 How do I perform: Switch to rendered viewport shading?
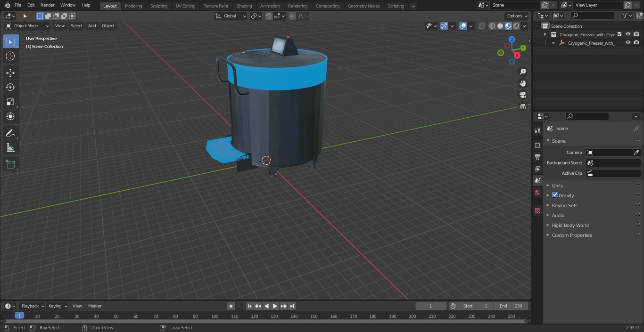pyautogui.click(x=516, y=26)
